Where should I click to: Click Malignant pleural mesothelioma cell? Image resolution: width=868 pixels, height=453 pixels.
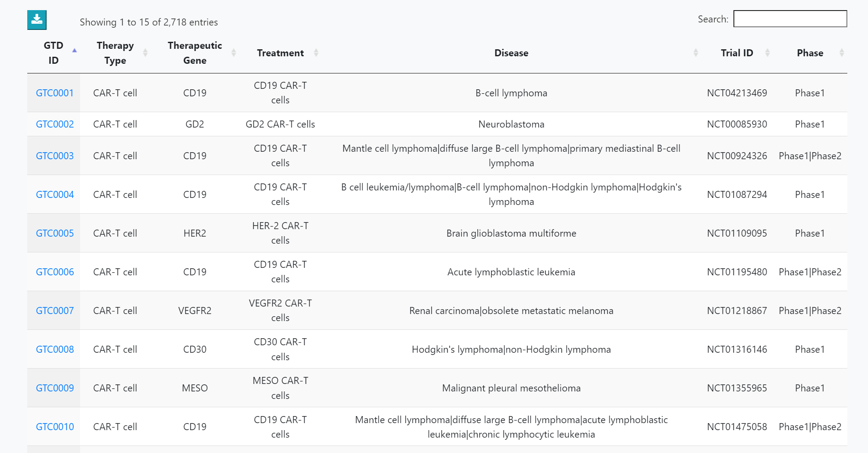coord(511,388)
